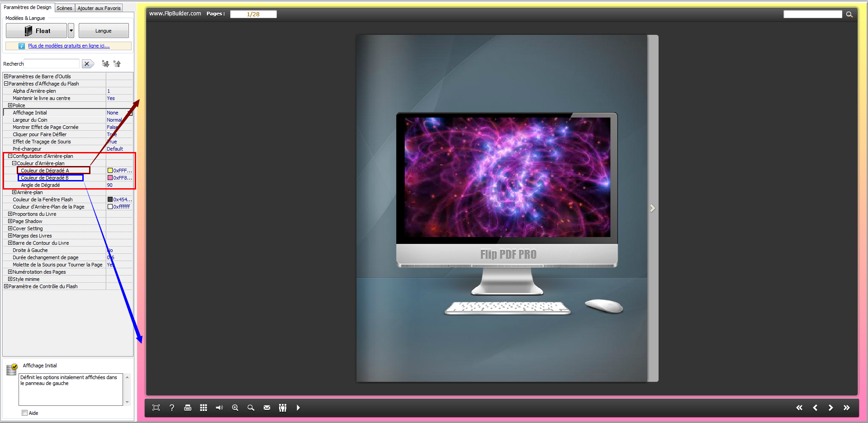Screen dimensions: 868x423
Task: Expand Page Shadow node
Action: coord(10,221)
